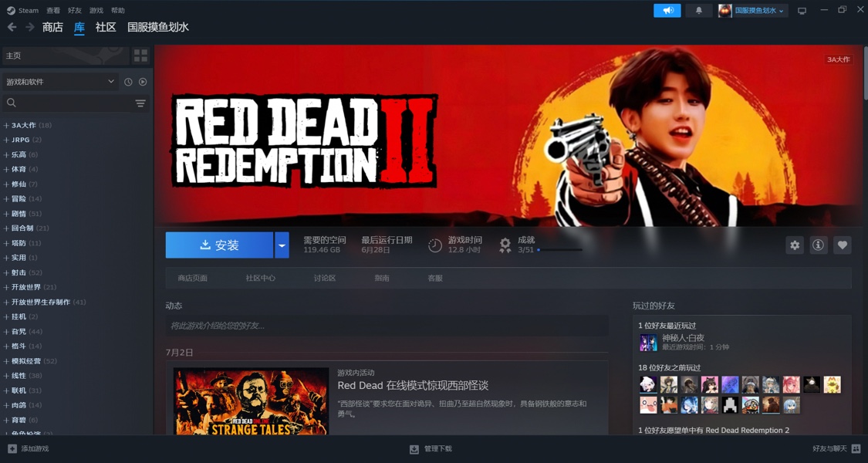
Task: Expand the 塔防 category
Action: click(x=6, y=243)
